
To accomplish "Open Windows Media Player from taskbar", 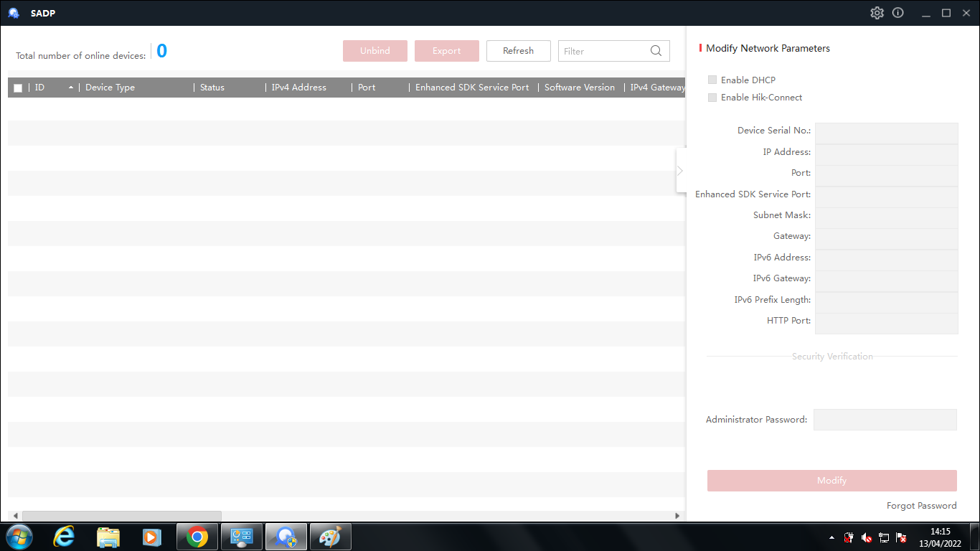I will pyautogui.click(x=151, y=537).
